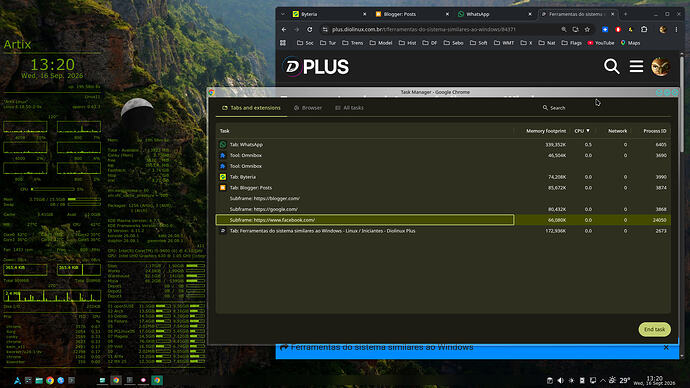The width and height of the screenshot is (690, 388).
Task: Open the YouTube bookmark
Action: 601,43
